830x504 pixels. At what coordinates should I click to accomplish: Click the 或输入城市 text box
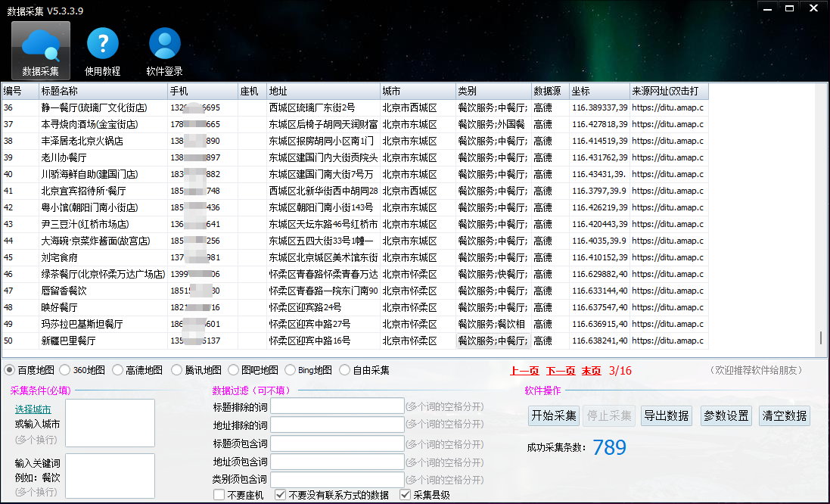pos(110,423)
